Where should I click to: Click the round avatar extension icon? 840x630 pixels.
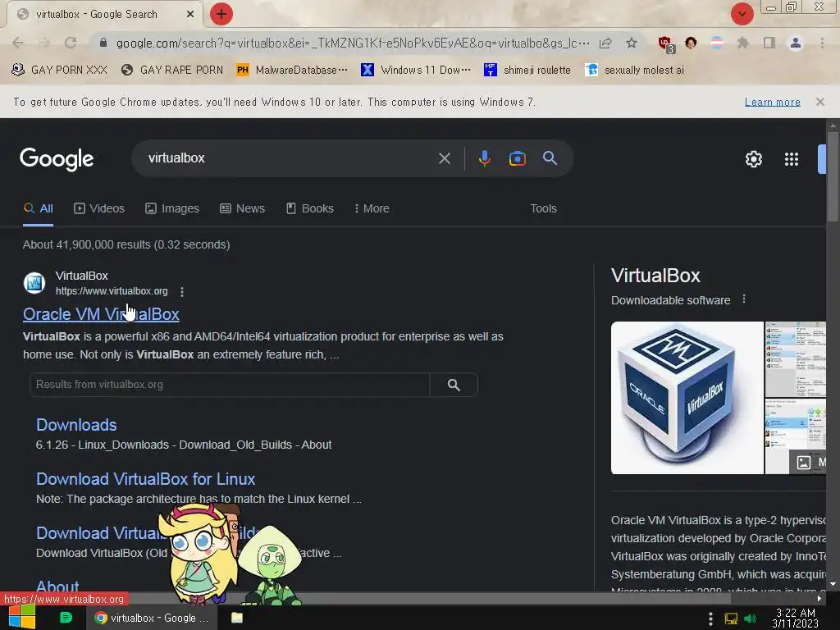pyautogui.click(x=691, y=43)
